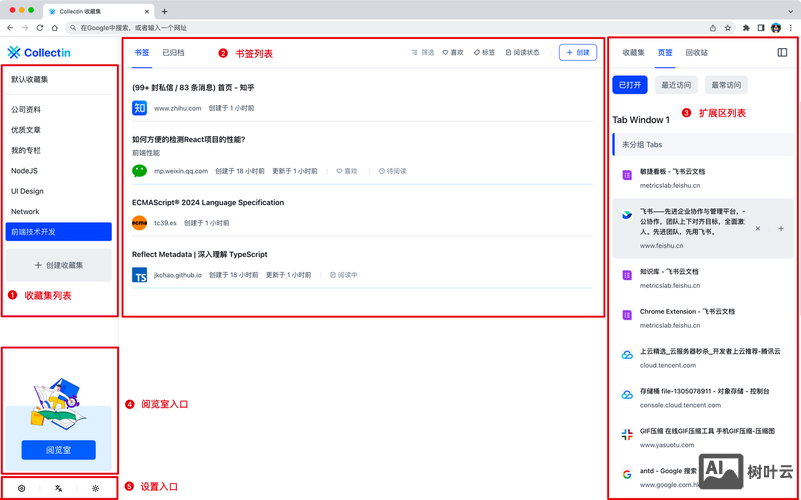
Task: Open the settings gear icon in the sidebar footer
Action: point(21,488)
